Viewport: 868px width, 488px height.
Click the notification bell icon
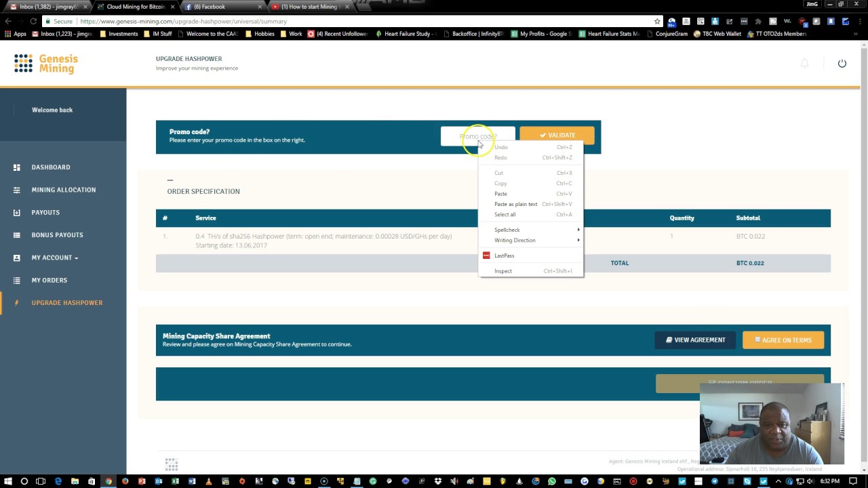pyautogui.click(x=804, y=64)
